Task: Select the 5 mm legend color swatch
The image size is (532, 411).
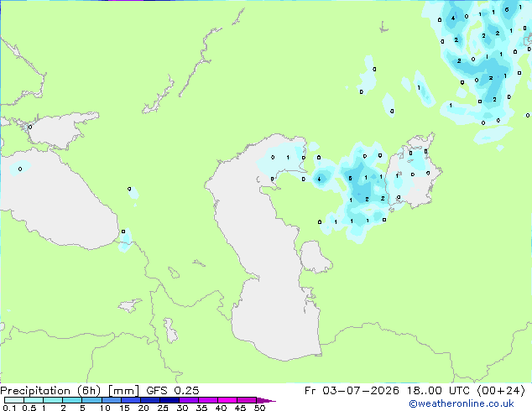Action: (91, 400)
